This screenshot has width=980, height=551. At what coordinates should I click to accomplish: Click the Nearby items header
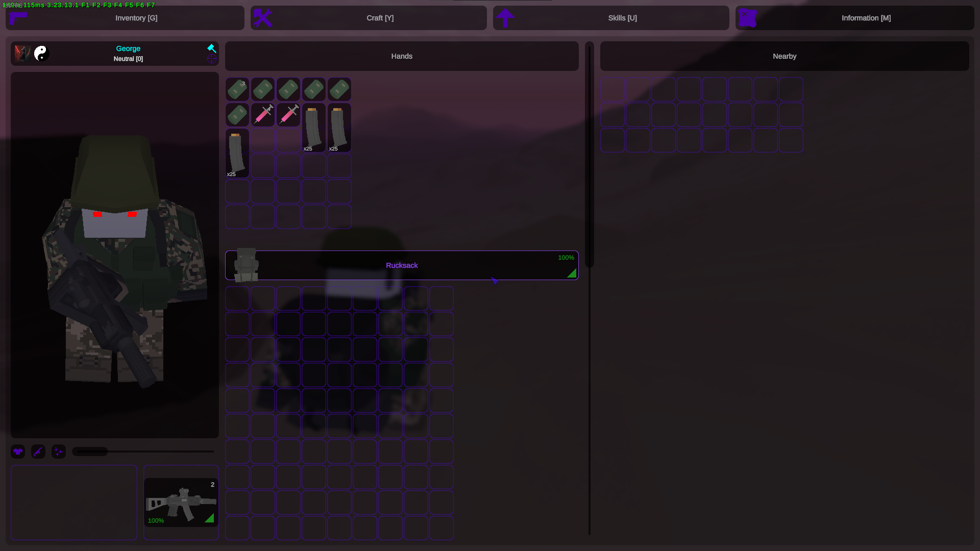click(x=785, y=56)
